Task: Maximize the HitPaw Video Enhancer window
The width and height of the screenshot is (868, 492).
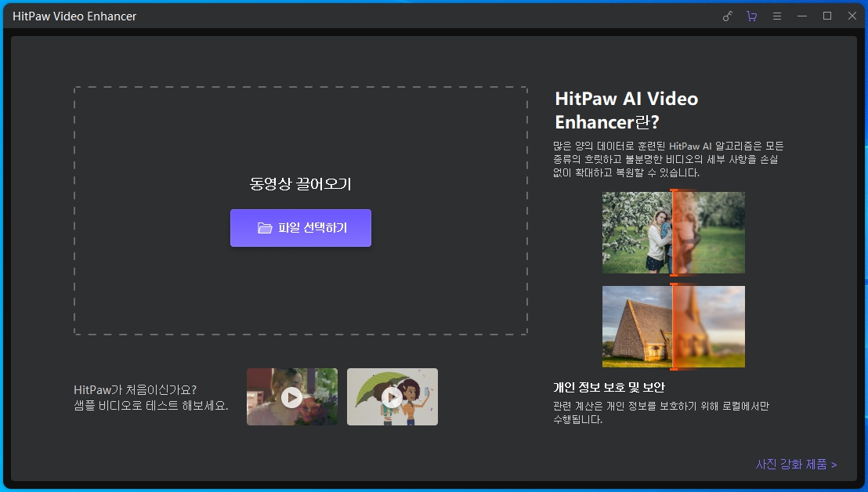Action: point(827,16)
